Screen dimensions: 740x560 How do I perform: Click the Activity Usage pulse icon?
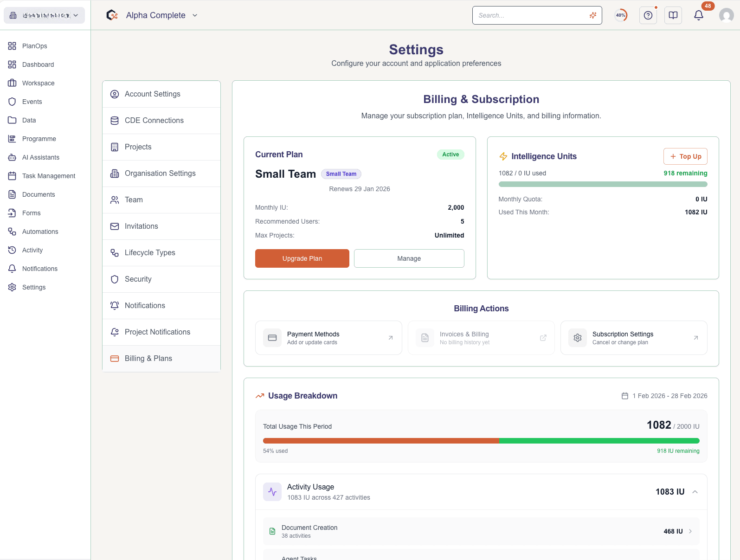272,492
